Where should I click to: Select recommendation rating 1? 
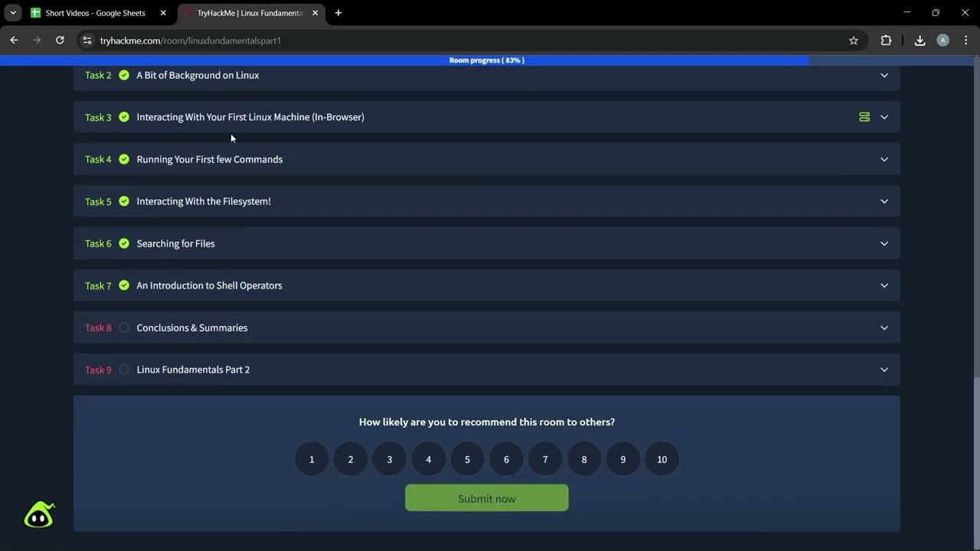pos(312,459)
